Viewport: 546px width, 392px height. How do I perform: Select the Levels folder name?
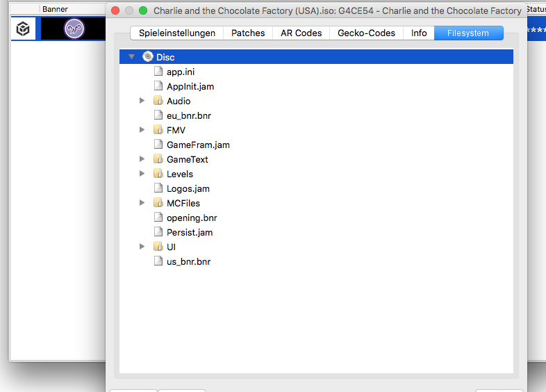pos(180,174)
